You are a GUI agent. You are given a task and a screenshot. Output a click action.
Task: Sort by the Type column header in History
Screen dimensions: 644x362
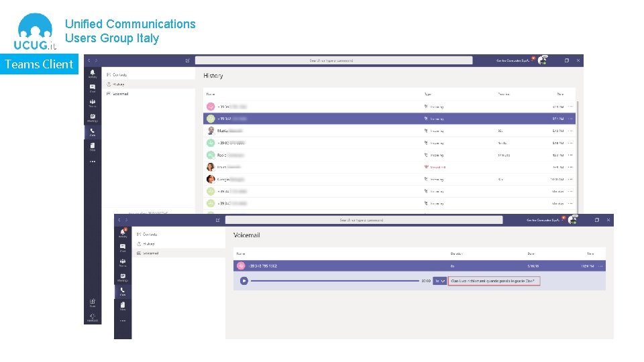(x=427, y=94)
